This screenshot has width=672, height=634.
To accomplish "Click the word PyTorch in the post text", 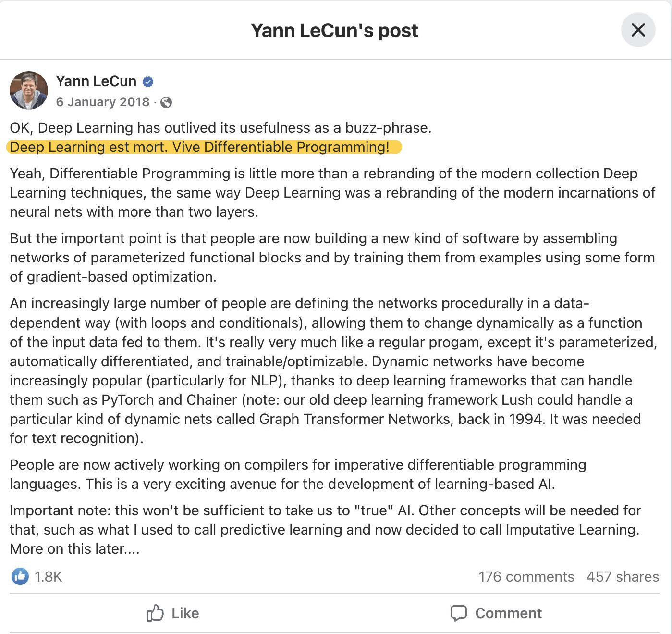I will click(128, 400).
